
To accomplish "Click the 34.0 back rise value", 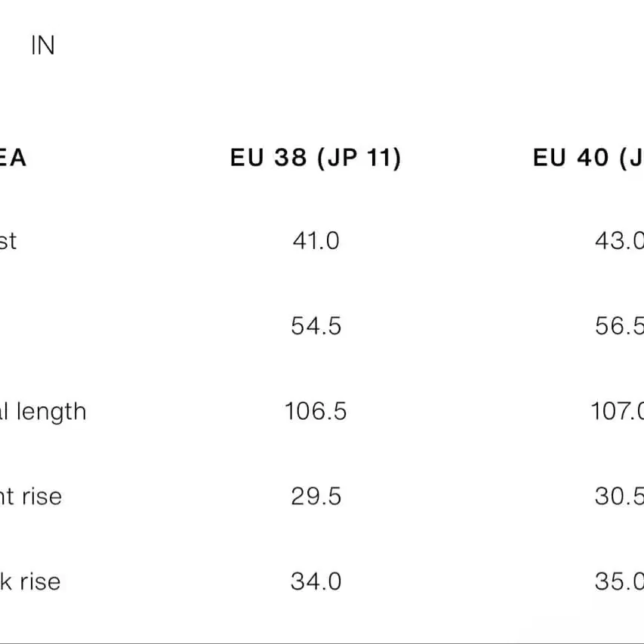I will pos(316,581).
